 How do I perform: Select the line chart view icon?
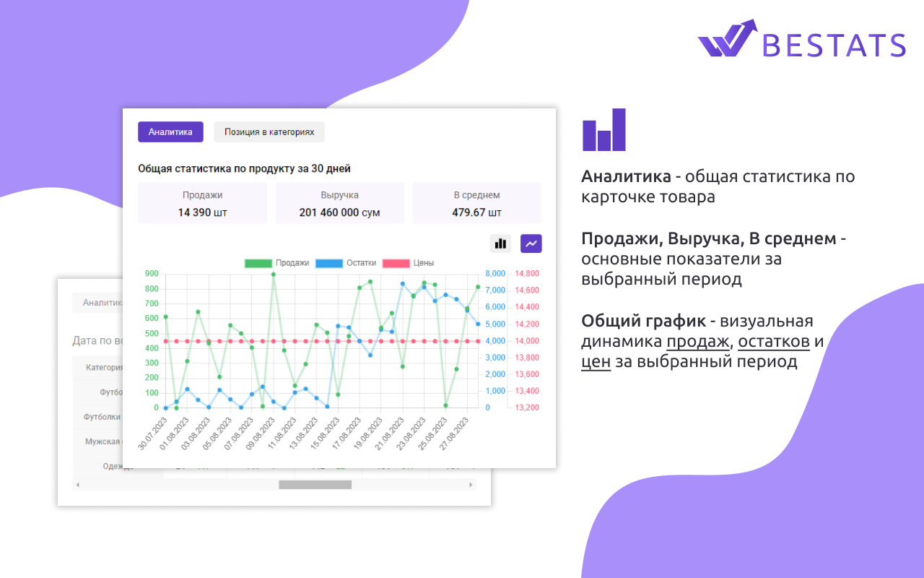point(531,243)
